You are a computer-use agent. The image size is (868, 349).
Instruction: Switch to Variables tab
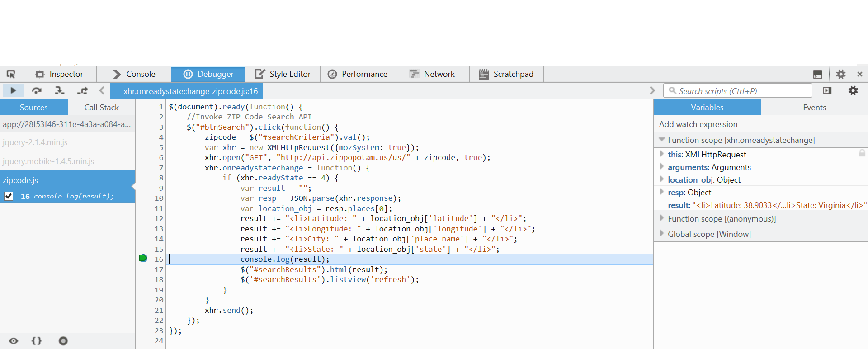707,108
